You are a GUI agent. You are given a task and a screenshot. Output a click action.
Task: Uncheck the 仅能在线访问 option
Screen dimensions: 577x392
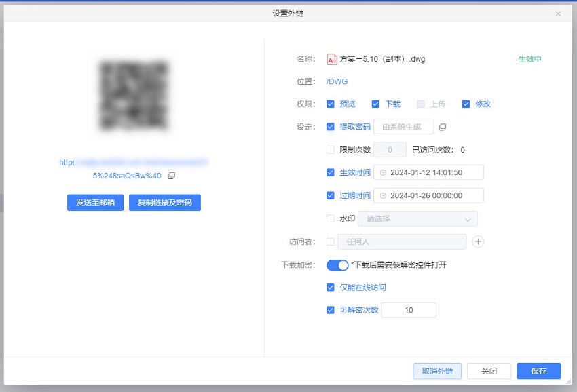point(331,287)
